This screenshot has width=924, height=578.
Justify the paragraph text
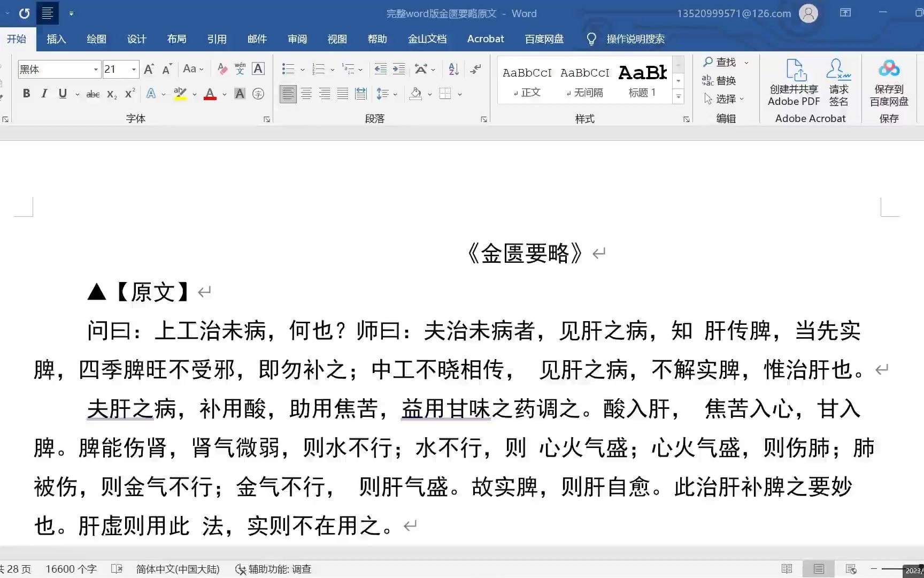click(343, 94)
